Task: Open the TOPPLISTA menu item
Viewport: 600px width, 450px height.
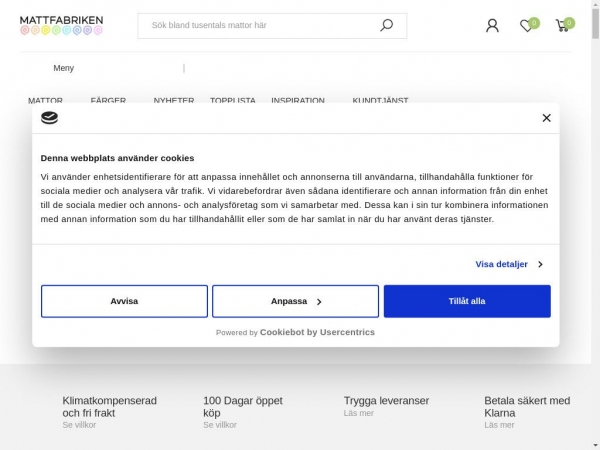Action: (x=233, y=100)
